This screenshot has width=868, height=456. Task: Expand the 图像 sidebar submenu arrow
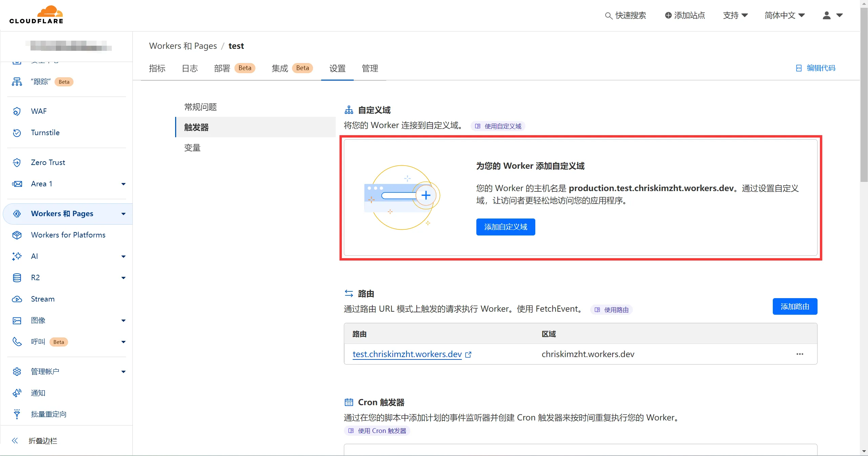123,320
